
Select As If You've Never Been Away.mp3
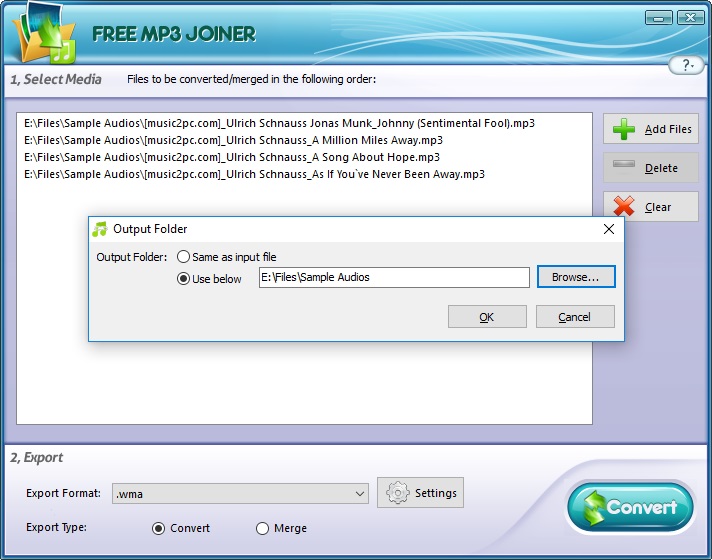(x=254, y=174)
